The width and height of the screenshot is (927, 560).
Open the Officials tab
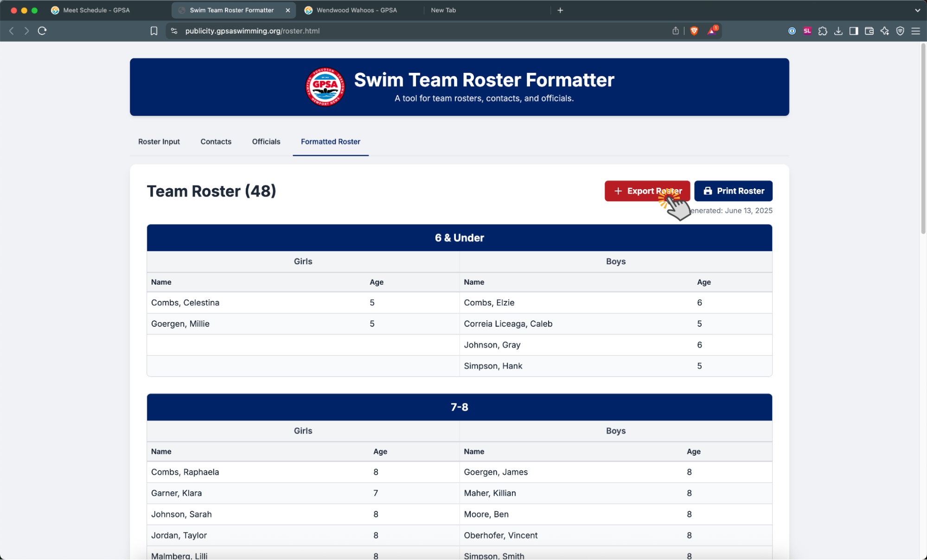pyautogui.click(x=266, y=141)
